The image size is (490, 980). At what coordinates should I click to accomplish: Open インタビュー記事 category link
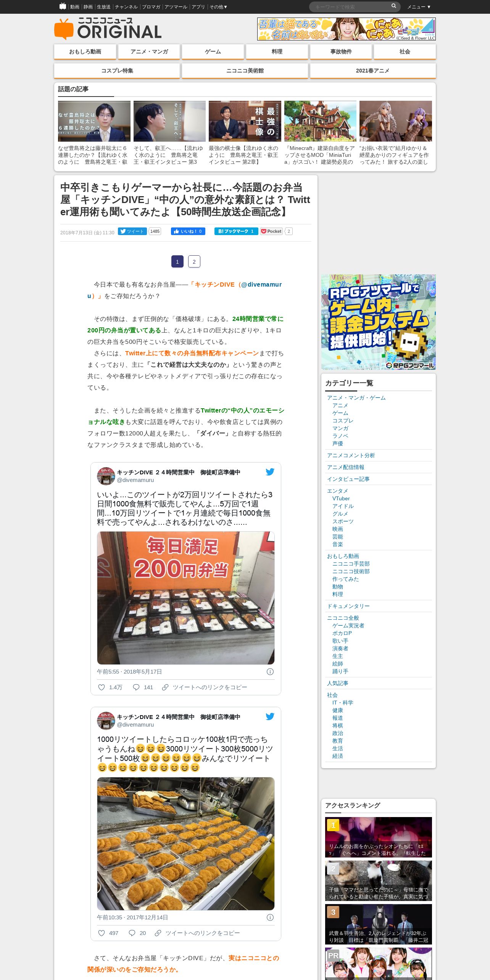click(348, 479)
